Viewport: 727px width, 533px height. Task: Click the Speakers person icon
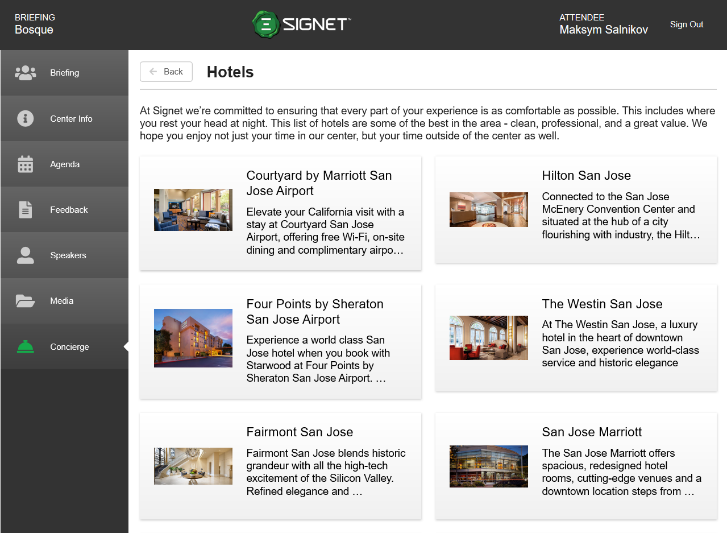26,255
